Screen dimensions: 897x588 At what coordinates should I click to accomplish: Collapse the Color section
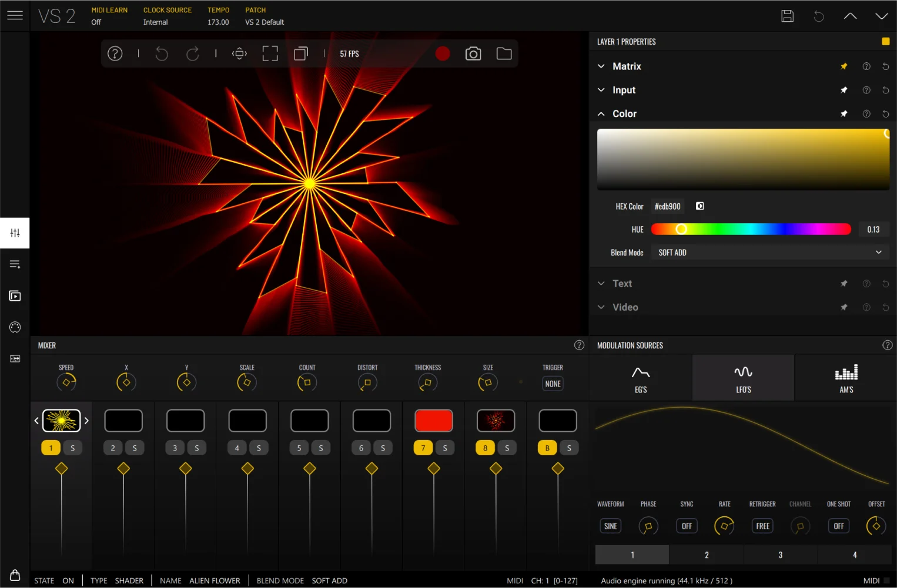pos(601,113)
